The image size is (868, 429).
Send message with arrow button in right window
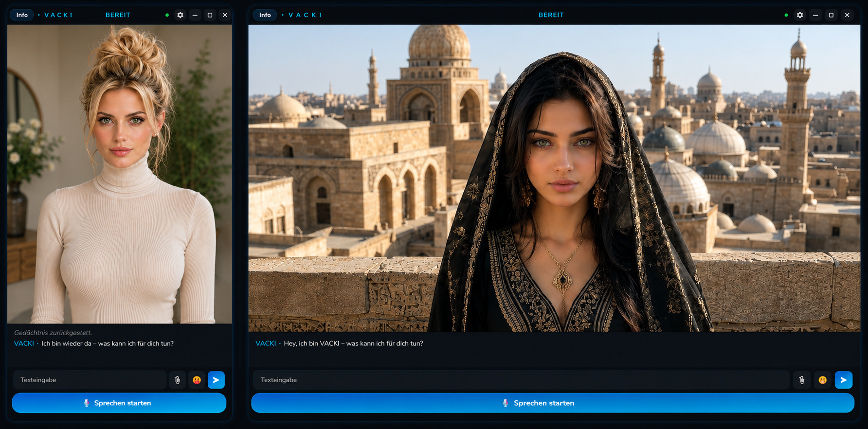(x=844, y=380)
